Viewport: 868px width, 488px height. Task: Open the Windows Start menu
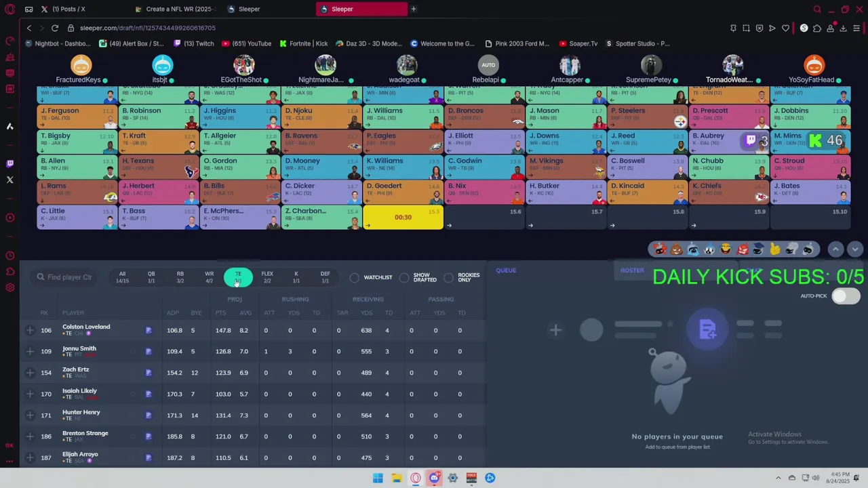(x=378, y=478)
